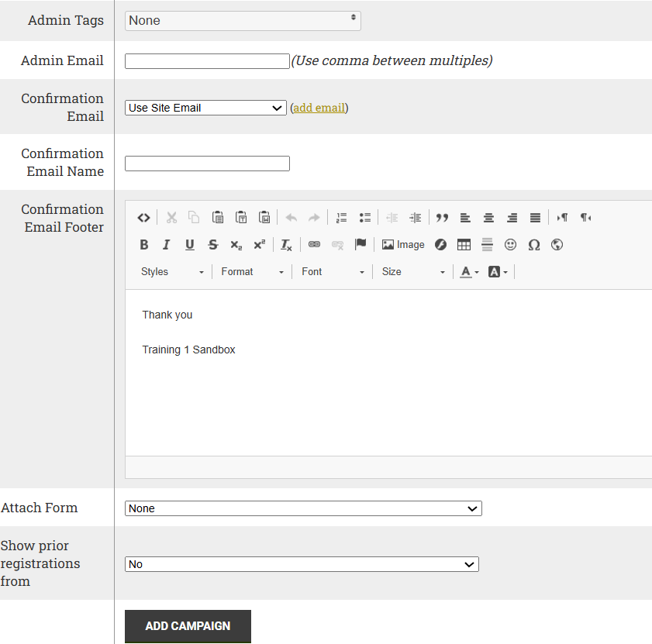Center align the footer text

click(x=488, y=218)
